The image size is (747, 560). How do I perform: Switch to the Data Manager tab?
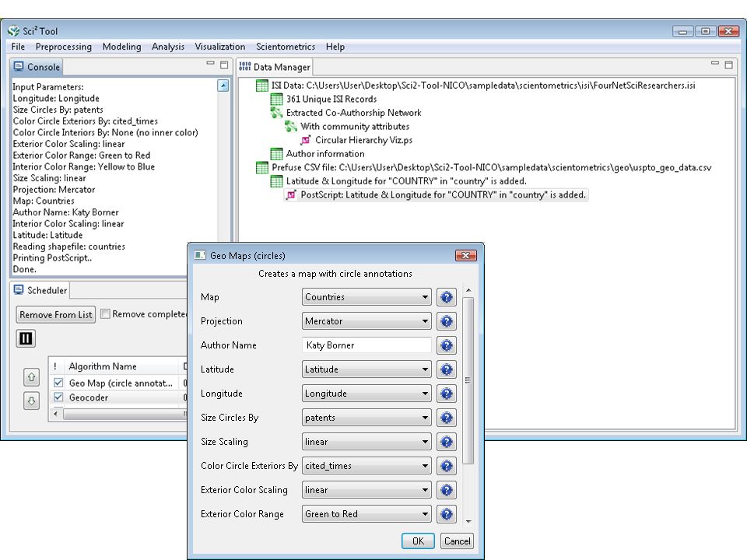pos(275,67)
